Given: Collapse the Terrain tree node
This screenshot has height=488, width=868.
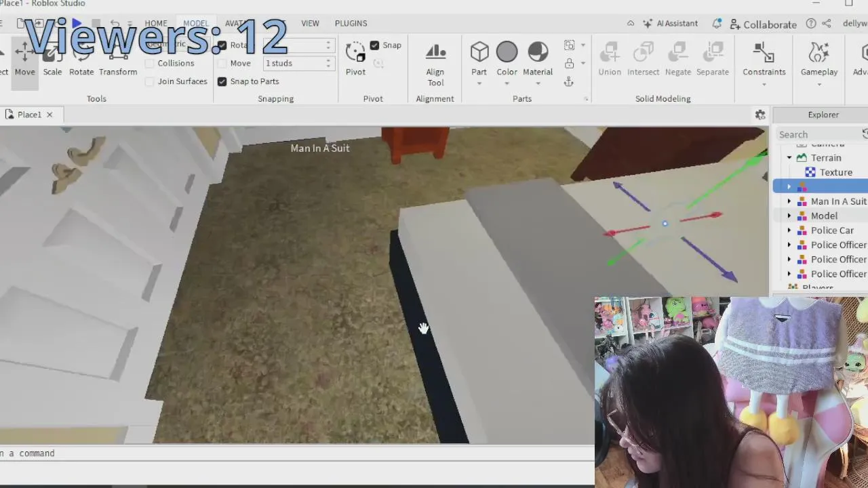Looking at the screenshot, I should [x=789, y=158].
